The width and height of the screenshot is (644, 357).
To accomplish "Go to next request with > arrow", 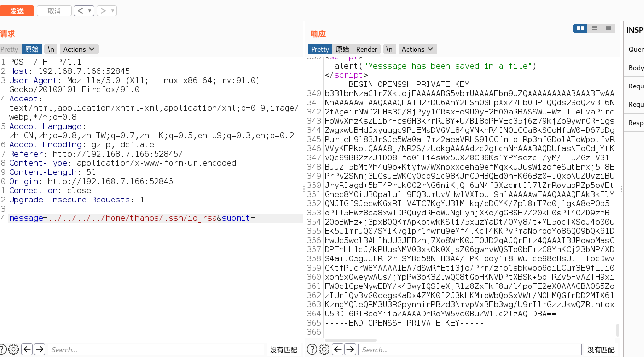I will pos(103,11).
